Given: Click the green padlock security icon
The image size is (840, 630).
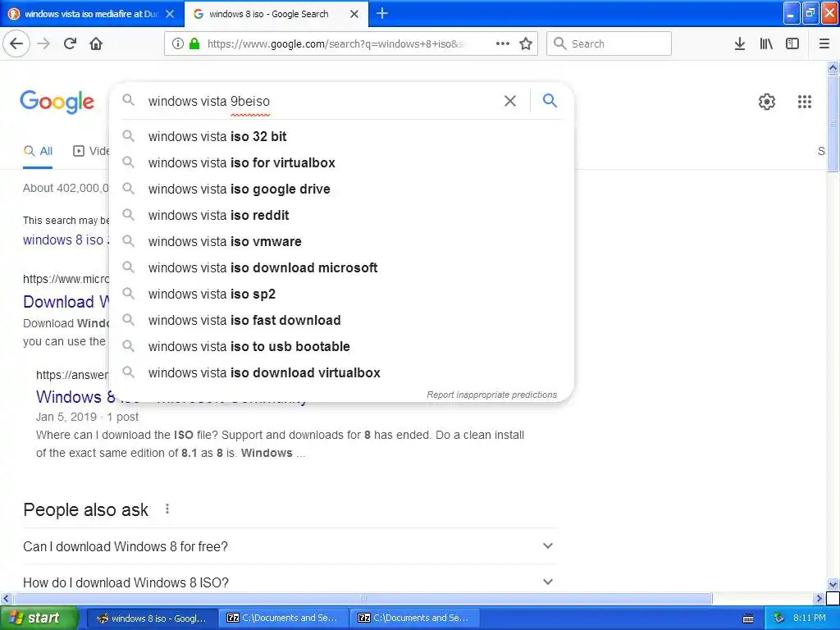Looking at the screenshot, I should 194,44.
